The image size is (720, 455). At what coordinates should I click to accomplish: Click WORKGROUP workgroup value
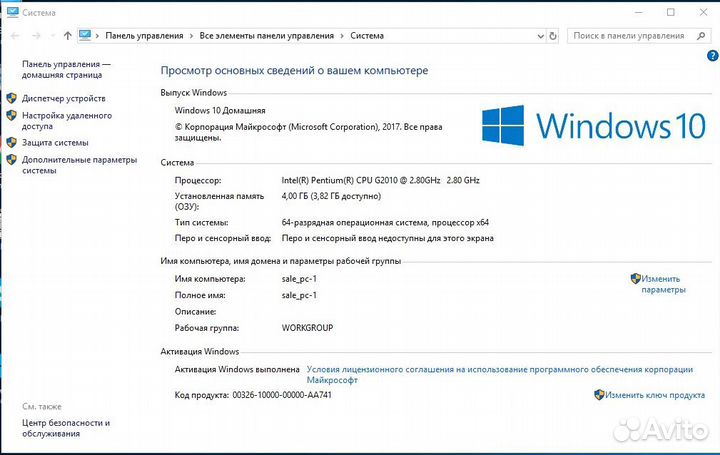(x=307, y=328)
